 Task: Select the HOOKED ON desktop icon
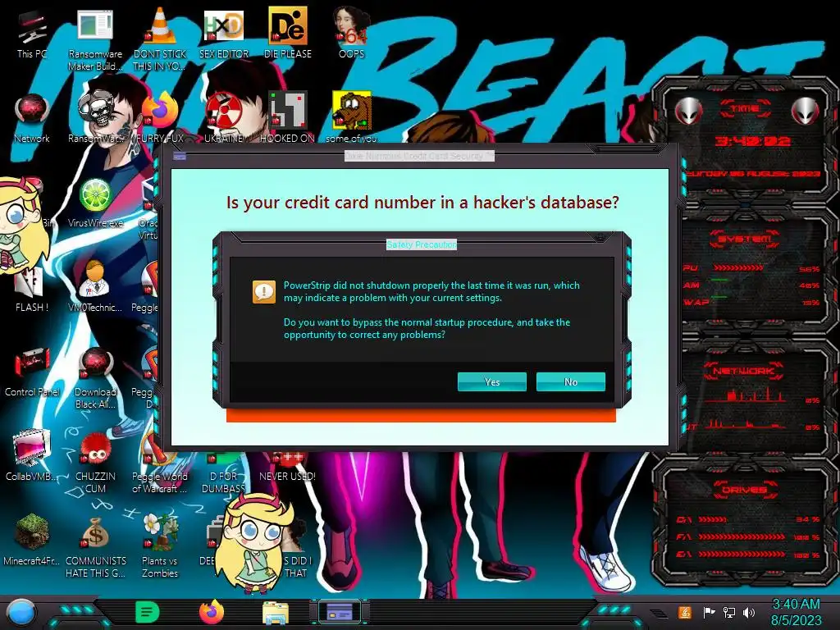(288, 119)
